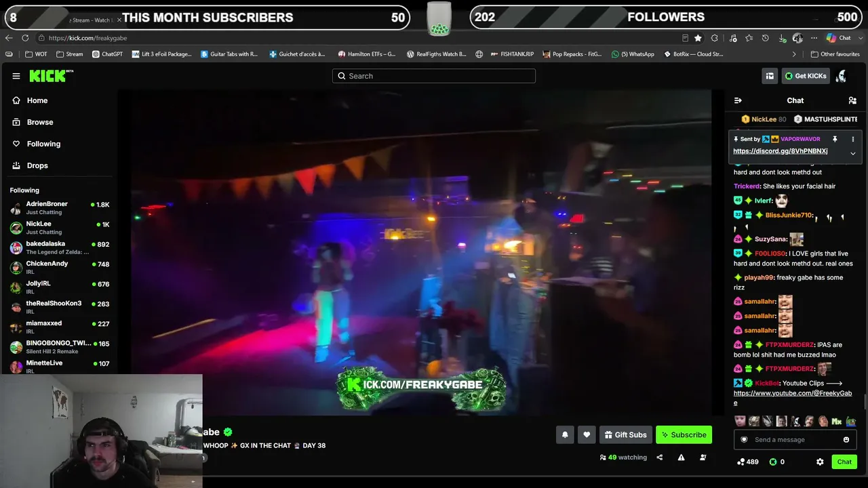This screenshot has height=488, width=868.
Task: Focus the Kick search field
Action: pyautogui.click(x=434, y=76)
